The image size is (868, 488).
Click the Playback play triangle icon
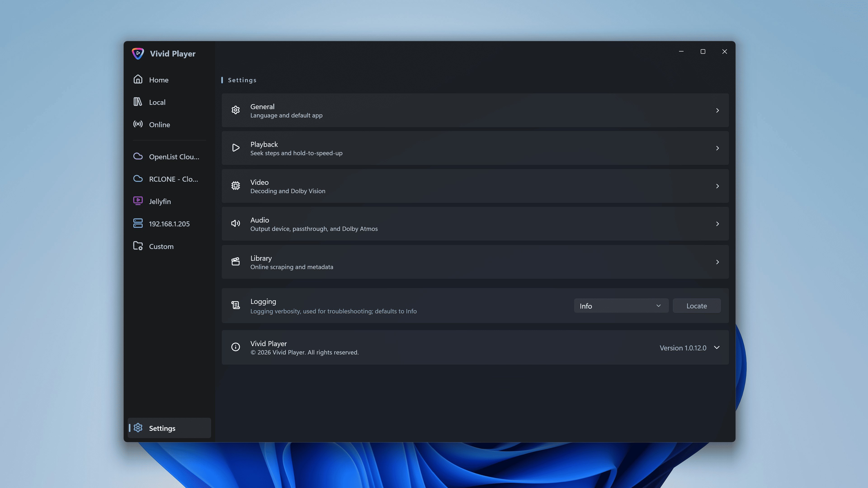tap(236, 148)
